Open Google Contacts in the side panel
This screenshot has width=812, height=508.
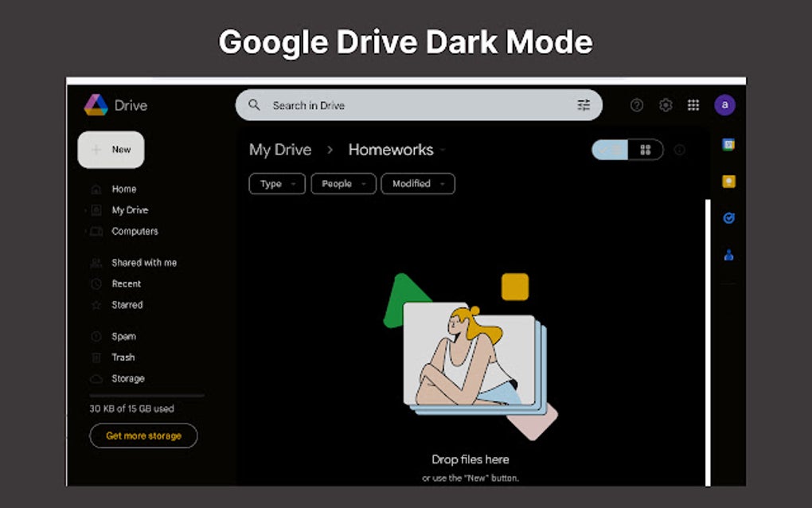click(728, 254)
